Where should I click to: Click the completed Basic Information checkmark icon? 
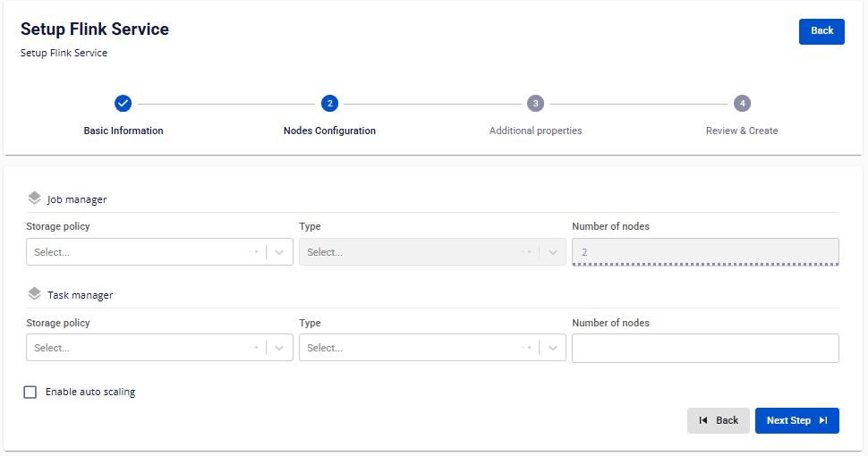[x=123, y=104]
